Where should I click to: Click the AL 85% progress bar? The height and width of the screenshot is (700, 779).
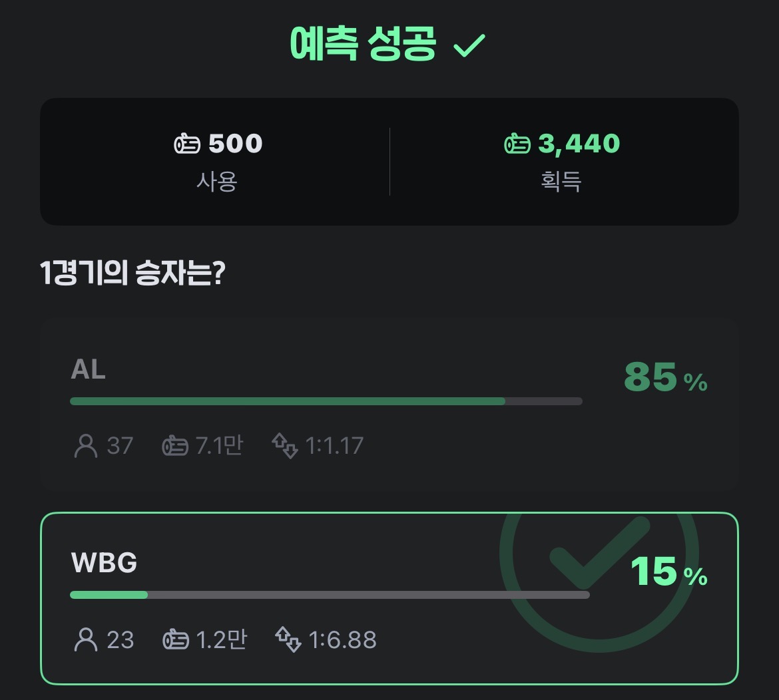click(x=326, y=401)
